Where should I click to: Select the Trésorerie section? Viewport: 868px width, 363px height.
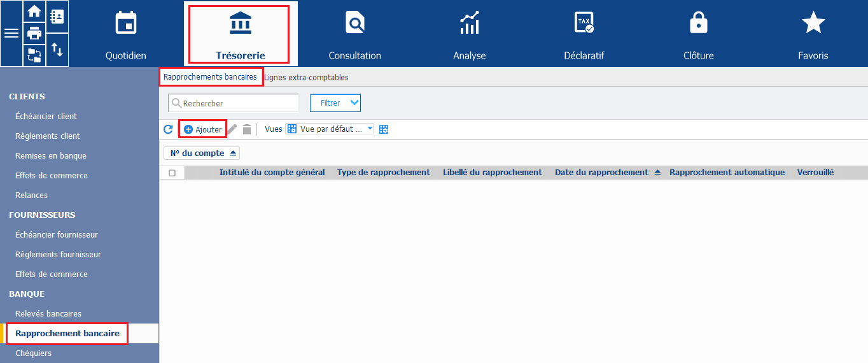point(241,34)
